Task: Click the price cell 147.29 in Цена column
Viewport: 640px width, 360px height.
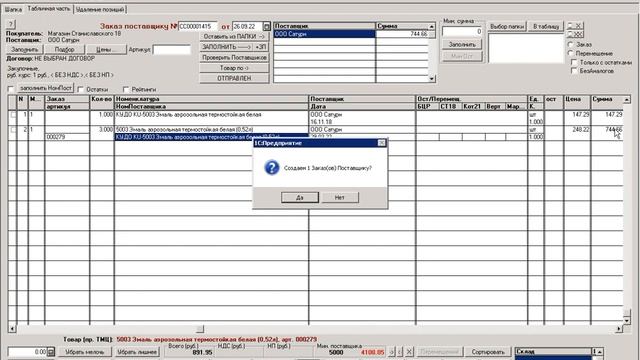Action: click(577, 115)
